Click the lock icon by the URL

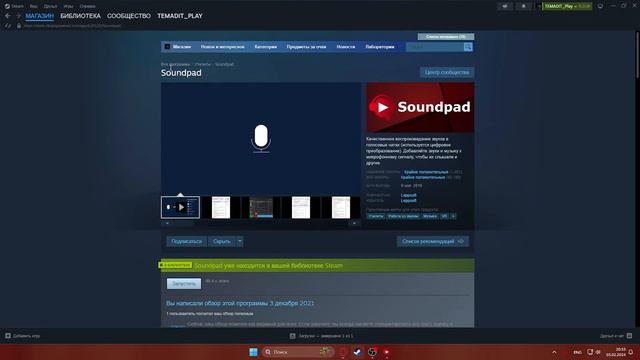point(19,26)
